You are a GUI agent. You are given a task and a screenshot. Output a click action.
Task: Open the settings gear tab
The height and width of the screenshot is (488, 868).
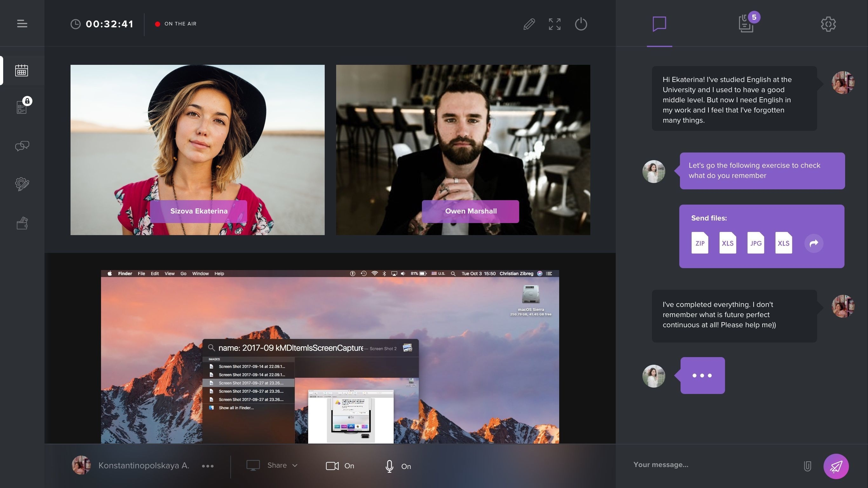coord(828,24)
